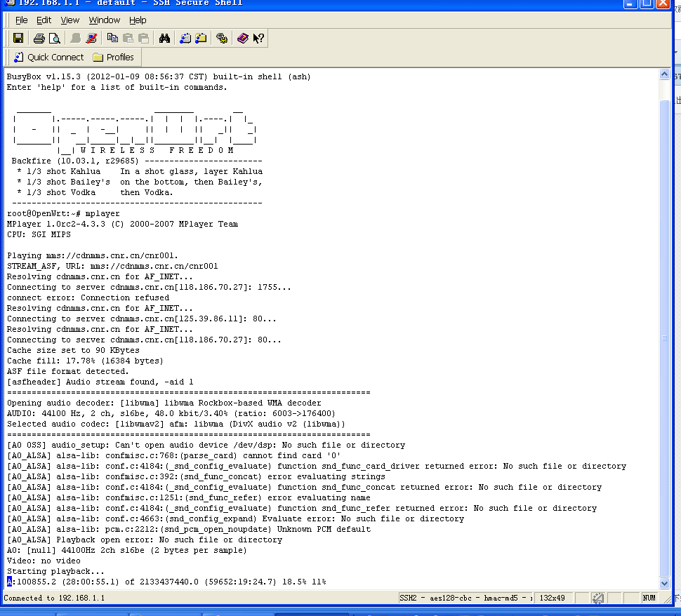Open the View menu

coord(70,20)
